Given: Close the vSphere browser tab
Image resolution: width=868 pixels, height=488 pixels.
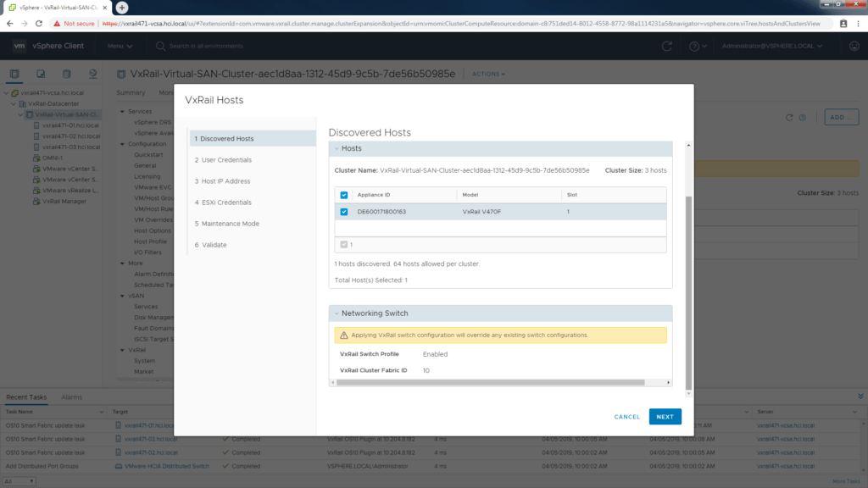Looking at the screenshot, I should click(104, 8).
